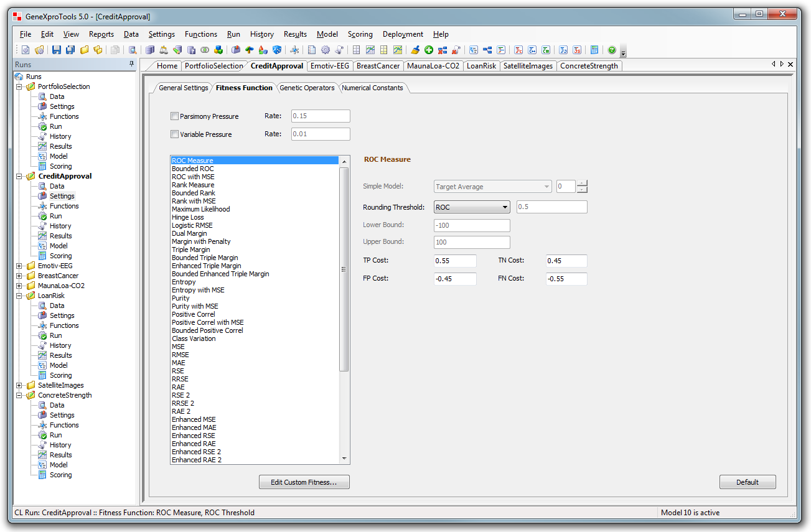Click the FP Cost input field
Screen dimensions: 811x532
[x=455, y=279]
